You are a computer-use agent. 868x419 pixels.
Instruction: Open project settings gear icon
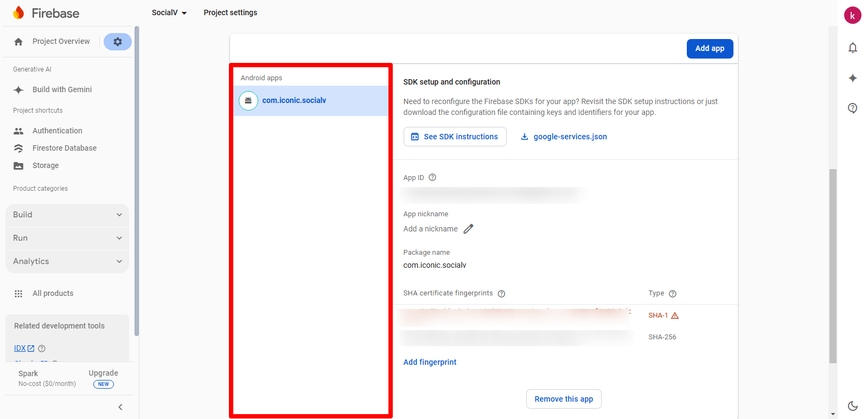[x=117, y=42]
